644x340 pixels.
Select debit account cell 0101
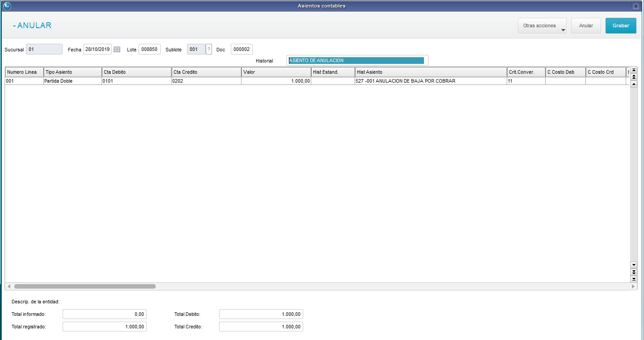[137, 81]
